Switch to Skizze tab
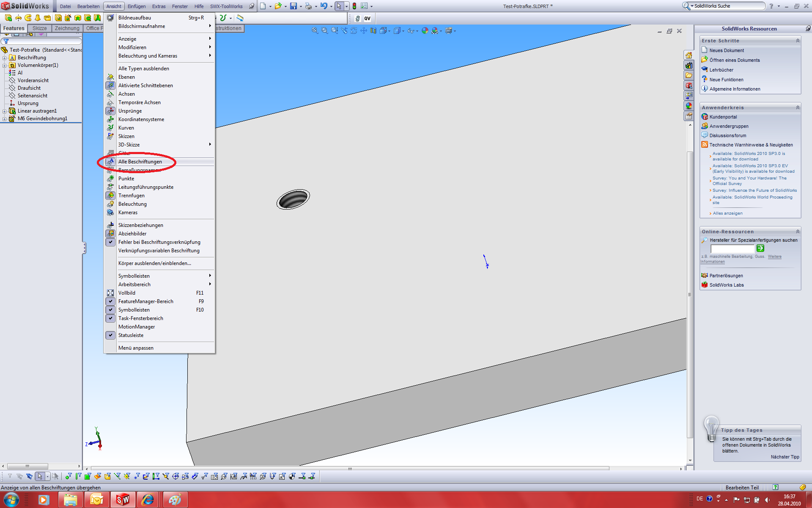The height and width of the screenshot is (508, 812). (x=40, y=28)
